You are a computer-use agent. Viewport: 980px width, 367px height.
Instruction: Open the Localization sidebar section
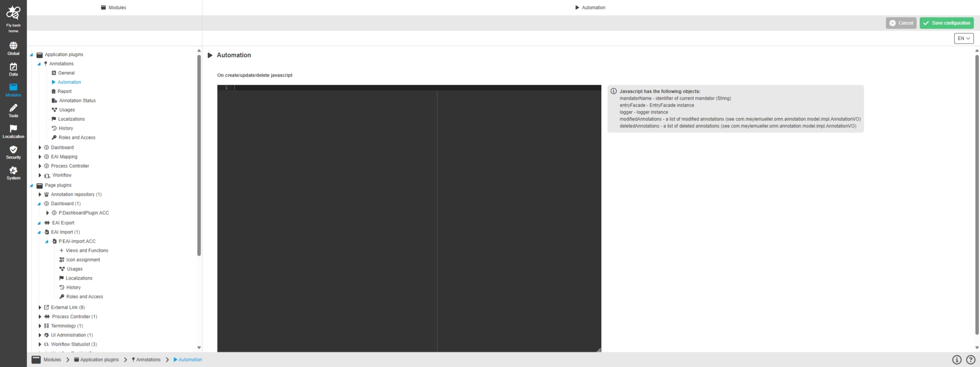click(13, 132)
